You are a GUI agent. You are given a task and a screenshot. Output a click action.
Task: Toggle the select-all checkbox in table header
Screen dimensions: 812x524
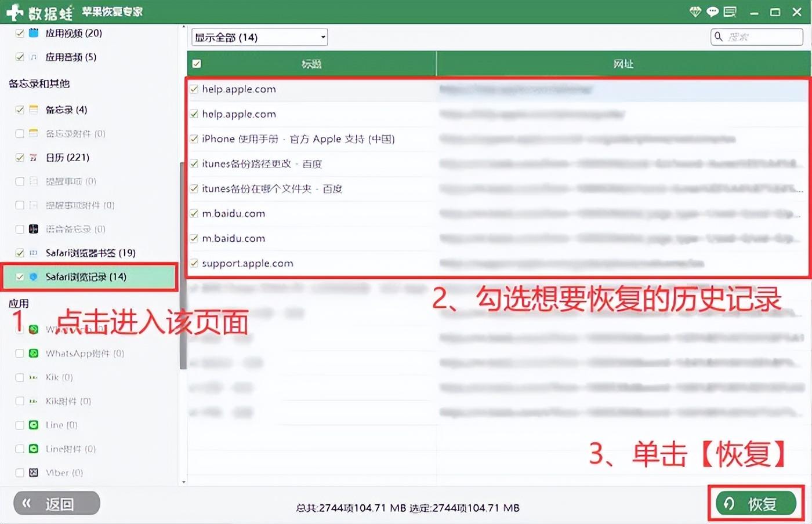[x=197, y=64]
